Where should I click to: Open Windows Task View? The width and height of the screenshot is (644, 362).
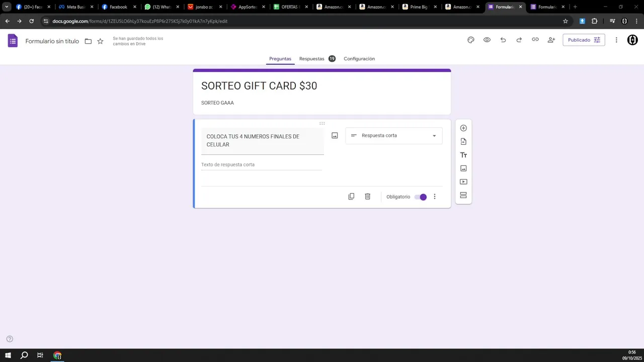[40, 355]
